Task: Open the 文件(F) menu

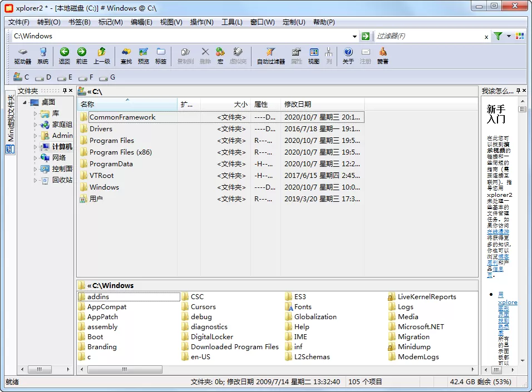Action: point(19,22)
